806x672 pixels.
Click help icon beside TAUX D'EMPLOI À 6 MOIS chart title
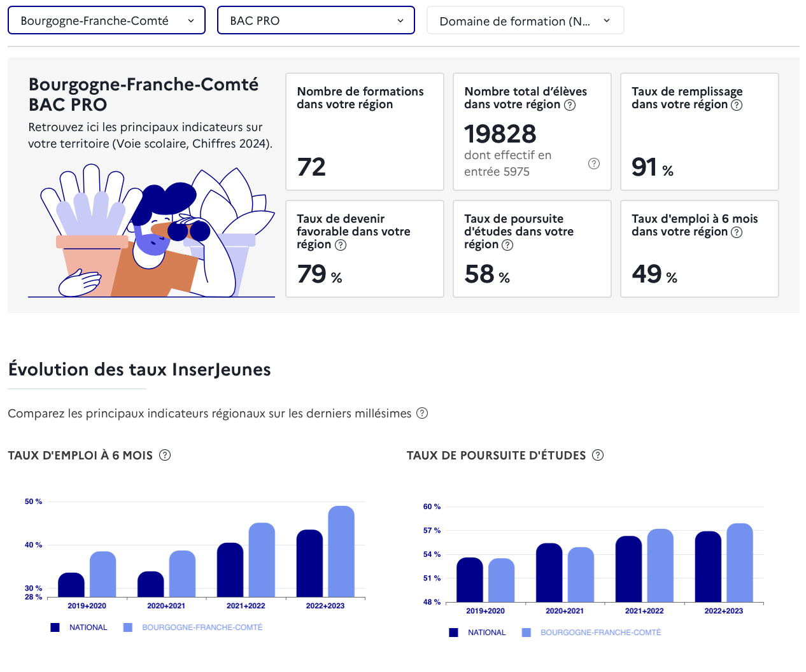(165, 455)
